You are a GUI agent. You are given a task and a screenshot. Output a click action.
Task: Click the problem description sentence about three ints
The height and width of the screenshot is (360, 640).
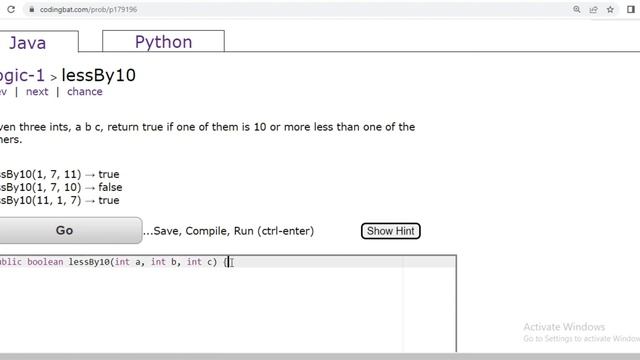tap(207, 133)
